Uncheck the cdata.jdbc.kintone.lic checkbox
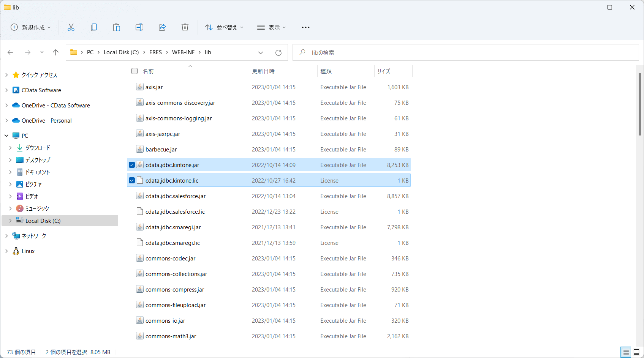The height and width of the screenshot is (358, 644). click(x=132, y=180)
